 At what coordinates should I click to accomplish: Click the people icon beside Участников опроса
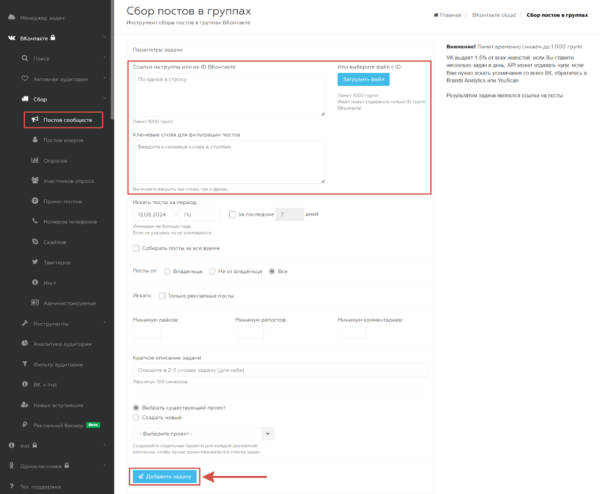click(35, 180)
